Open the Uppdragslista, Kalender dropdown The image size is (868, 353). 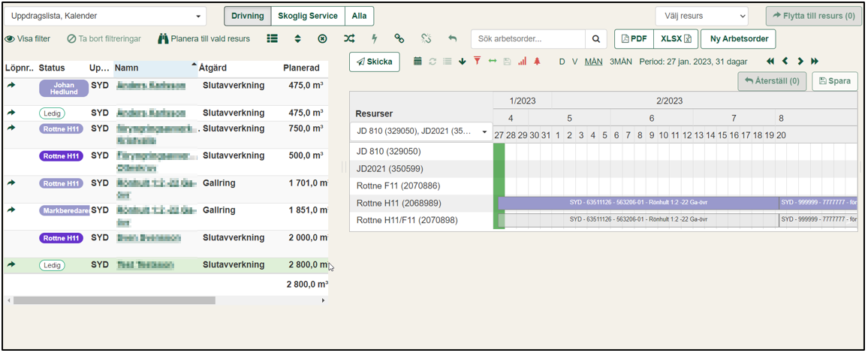[105, 16]
